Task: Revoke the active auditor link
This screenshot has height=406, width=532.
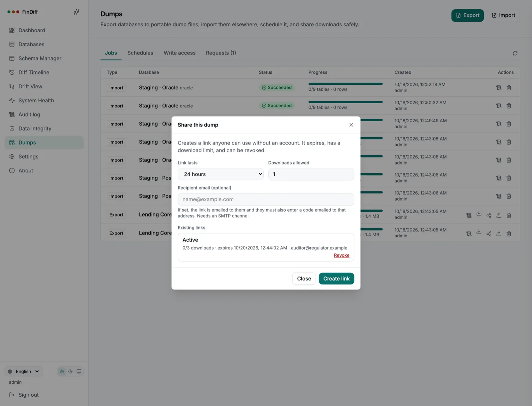Action: pos(341,255)
